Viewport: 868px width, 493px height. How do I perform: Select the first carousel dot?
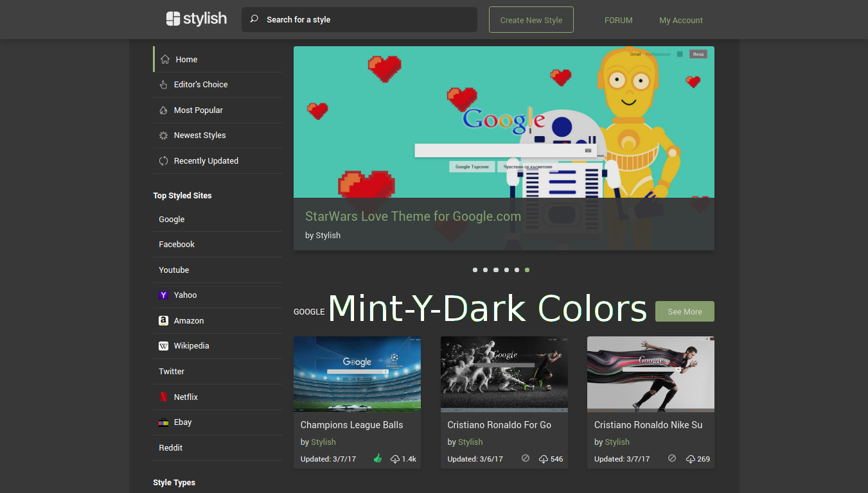475,270
